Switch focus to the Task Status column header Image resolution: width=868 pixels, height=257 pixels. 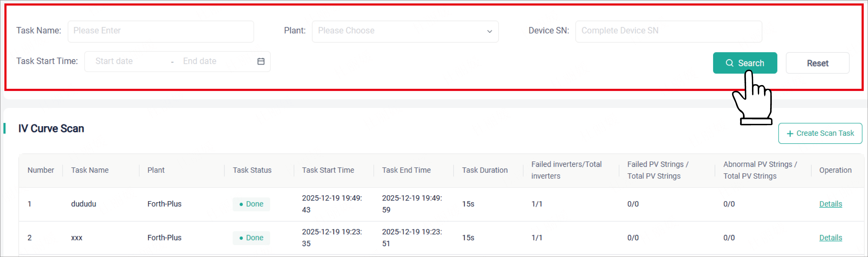point(252,170)
